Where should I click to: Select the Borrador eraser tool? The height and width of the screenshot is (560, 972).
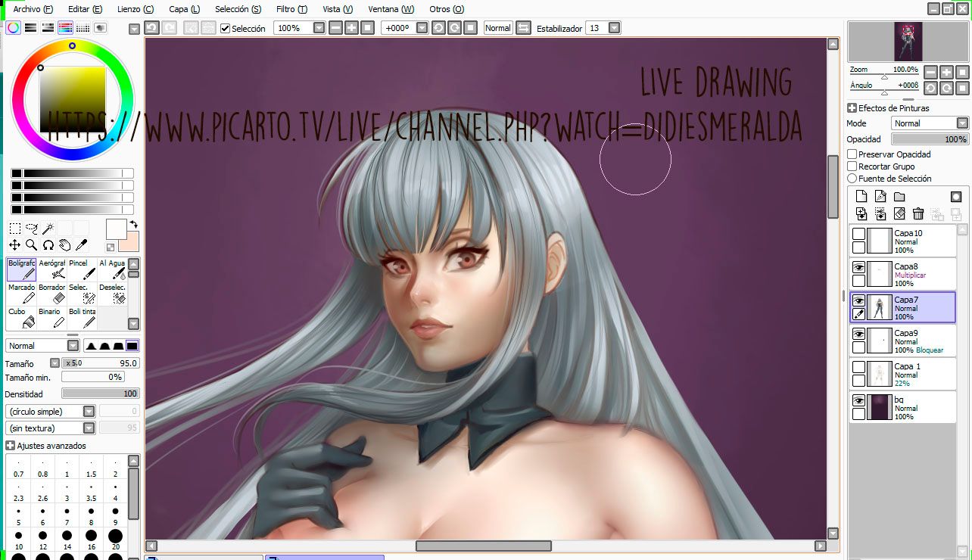51,294
